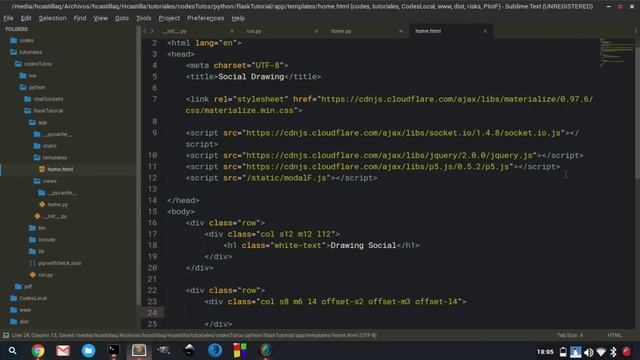Click the battery icon in system tray

[x=563, y=352]
